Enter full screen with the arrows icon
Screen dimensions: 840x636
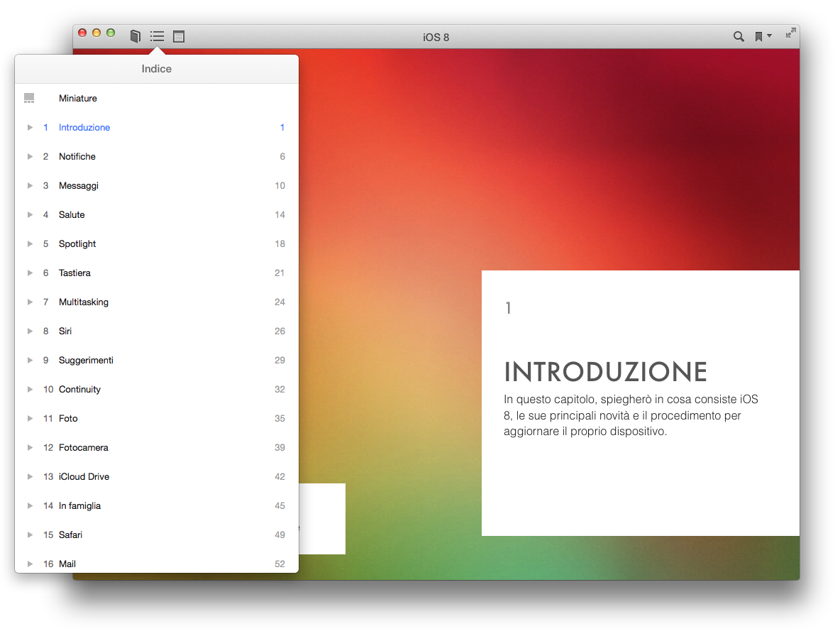(x=791, y=33)
